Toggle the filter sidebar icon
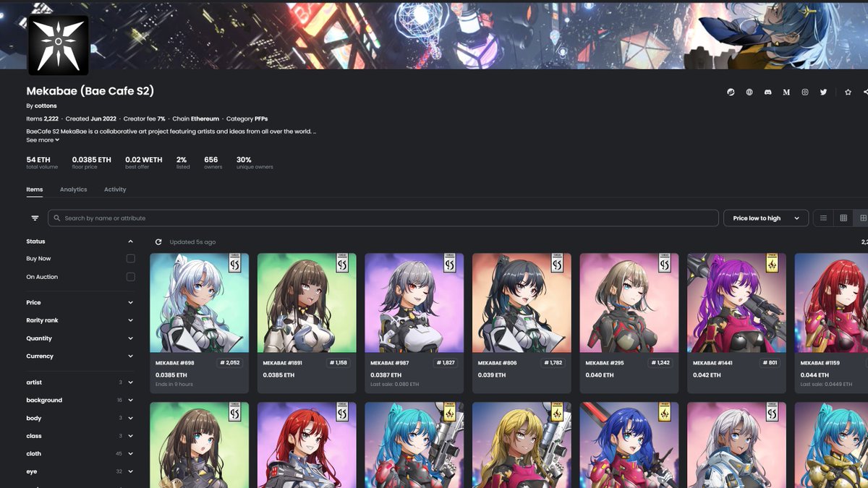868x488 pixels. coord(35,218)
